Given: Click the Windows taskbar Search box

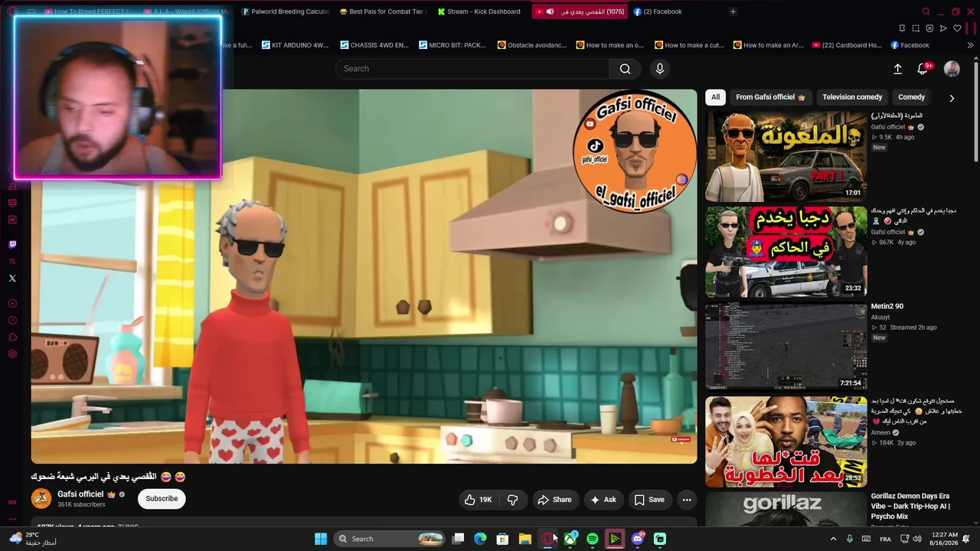Looking at the screenshot, I should (390, 539).
